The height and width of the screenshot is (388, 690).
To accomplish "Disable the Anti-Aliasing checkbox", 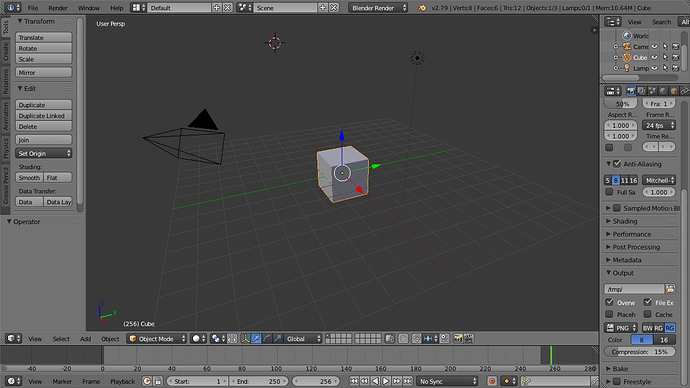I will point(617,164).
